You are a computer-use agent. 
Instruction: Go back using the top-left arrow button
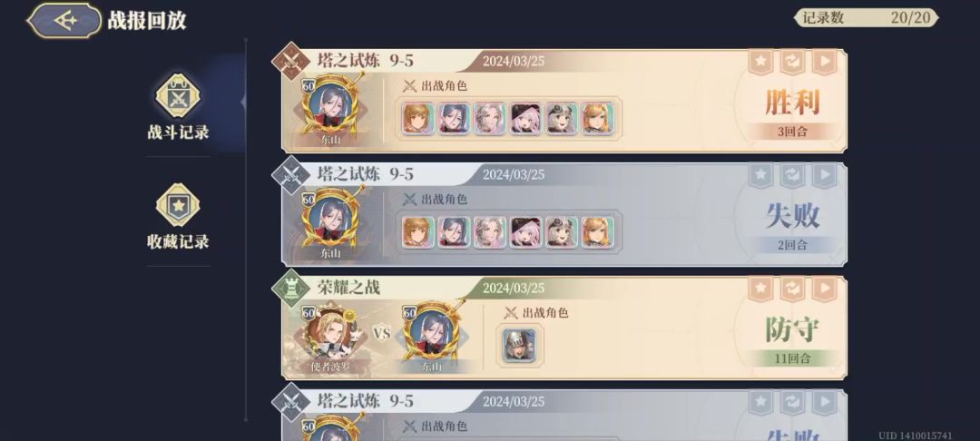tap(64, 20)
